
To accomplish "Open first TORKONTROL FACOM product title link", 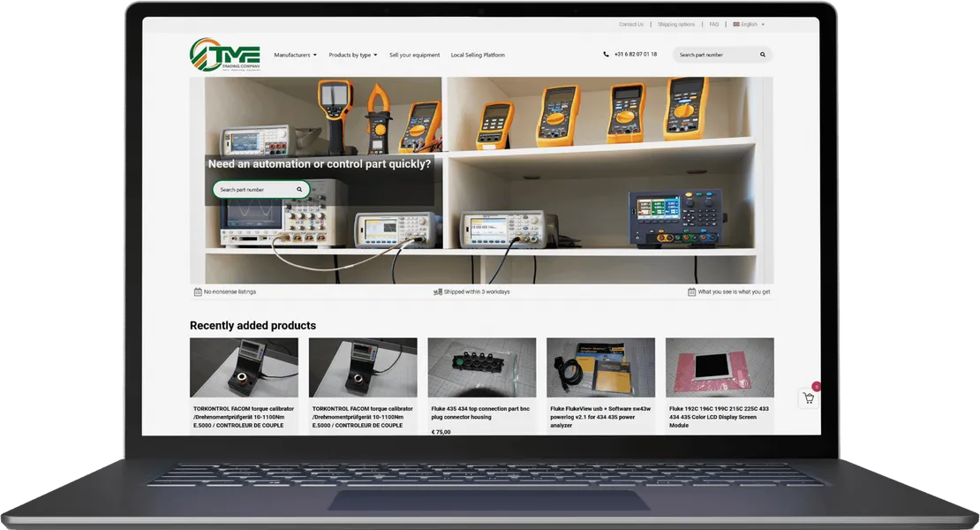I will point(243,417).
